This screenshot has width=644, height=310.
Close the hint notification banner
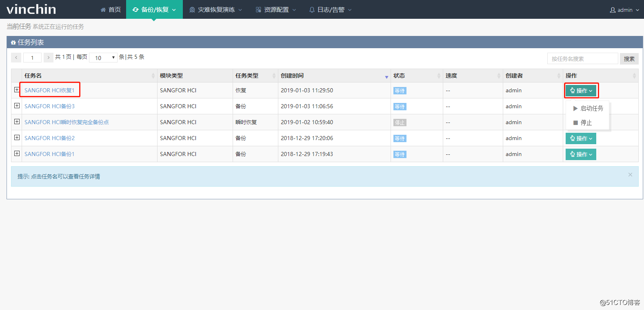(x=630, y=175)
